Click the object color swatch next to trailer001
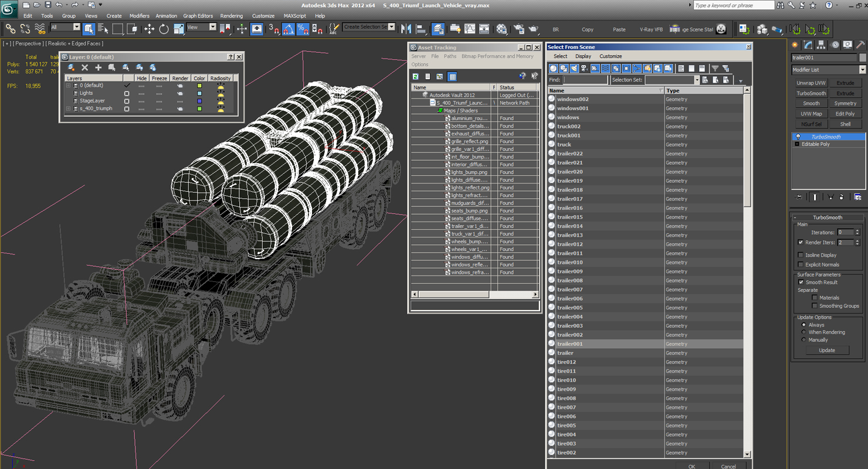 pyautogui.click(x=863, y=57)
